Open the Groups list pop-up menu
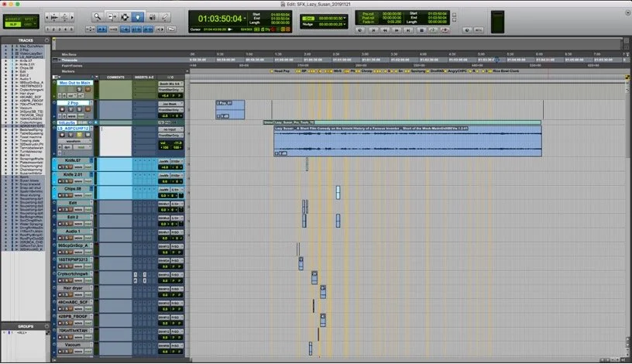 (x=46, y=327)
